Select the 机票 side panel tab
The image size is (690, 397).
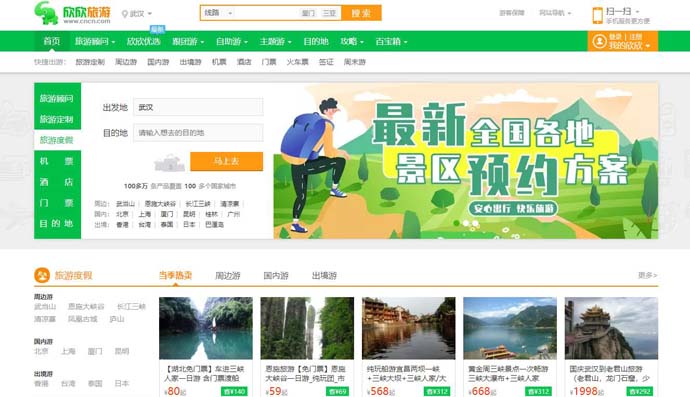(x=57, y=161)
